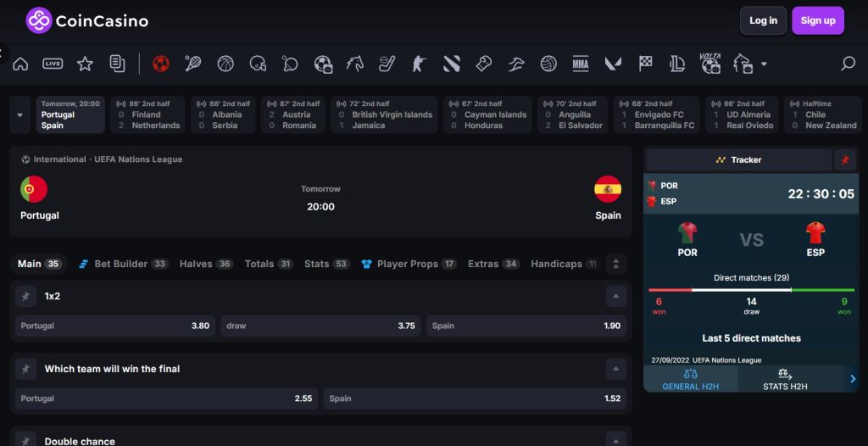The image size is (868, 446).
Task: Select the MMA sport icon
Action: tap(581, 64)
